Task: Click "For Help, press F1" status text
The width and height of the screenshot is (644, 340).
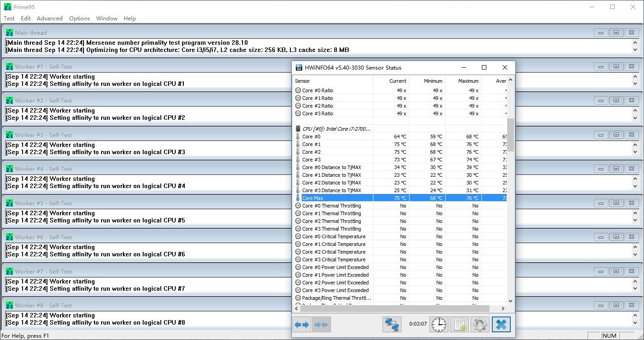Action: (25, 335)
